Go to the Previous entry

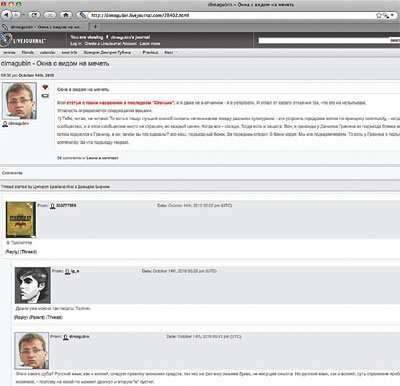pos(150,52)
